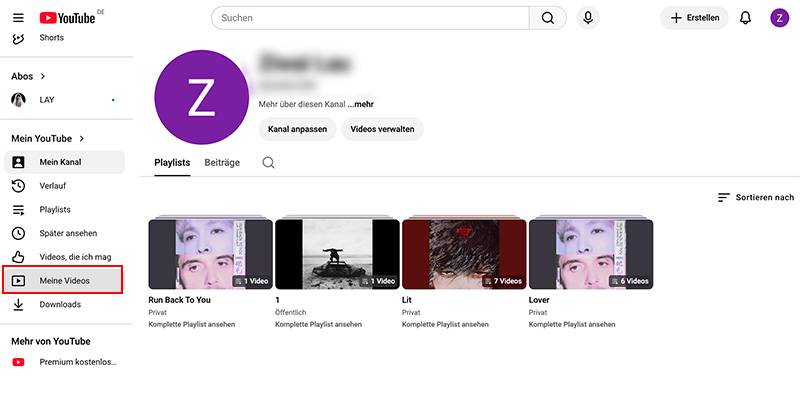The image size is (800, 400).
Task: Click the Mehr von YouTube heading
Action: pos(51,342)
